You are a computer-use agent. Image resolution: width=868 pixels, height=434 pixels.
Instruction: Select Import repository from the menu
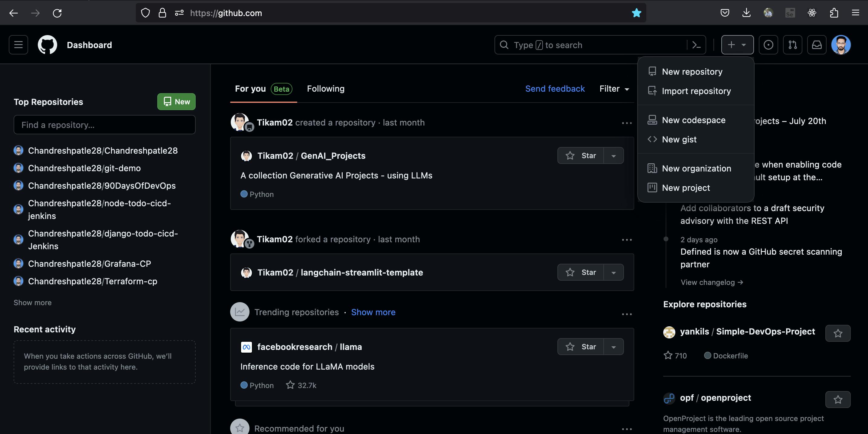click(x=696, y=91)
